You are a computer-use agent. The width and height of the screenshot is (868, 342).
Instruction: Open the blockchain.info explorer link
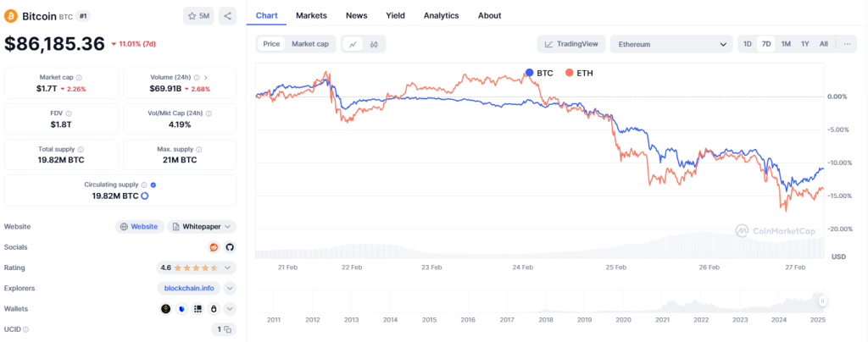[x=189, y=289]
